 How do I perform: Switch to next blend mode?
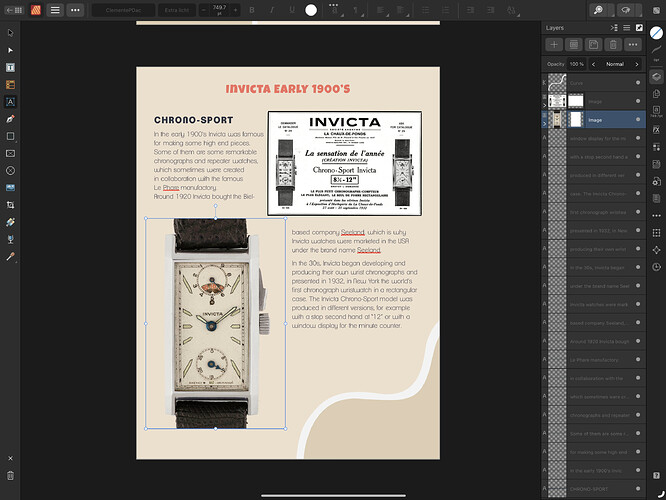(x=637, y=64)
